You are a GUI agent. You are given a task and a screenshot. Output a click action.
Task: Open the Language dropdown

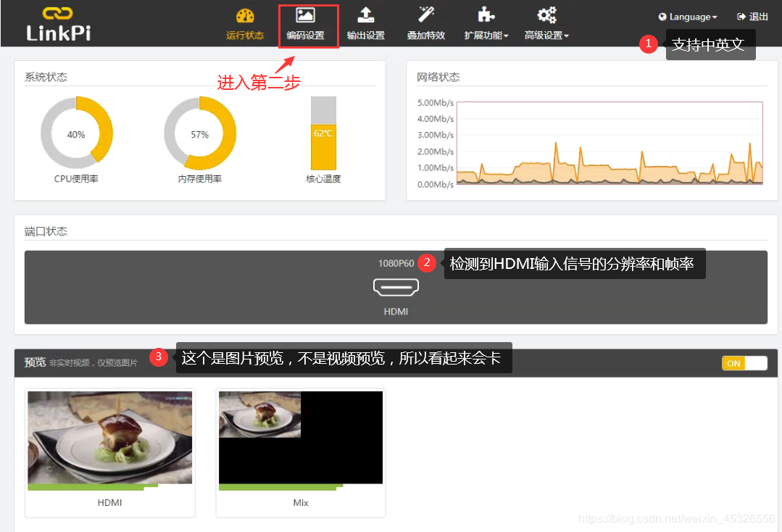[x=688, y=17]
